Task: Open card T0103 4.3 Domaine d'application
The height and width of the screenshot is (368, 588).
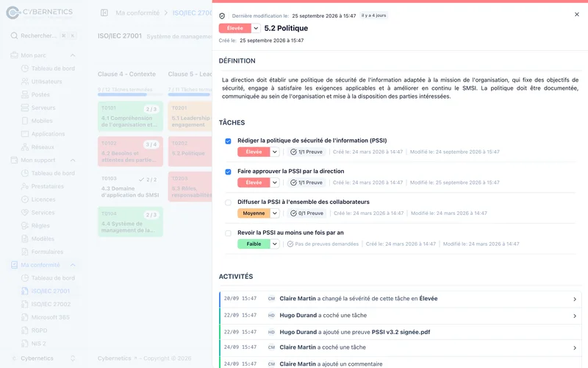Action: [x=131, y=187]
